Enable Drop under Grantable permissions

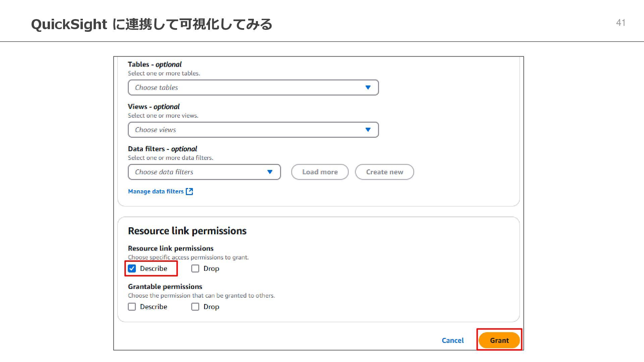point(195,307)
